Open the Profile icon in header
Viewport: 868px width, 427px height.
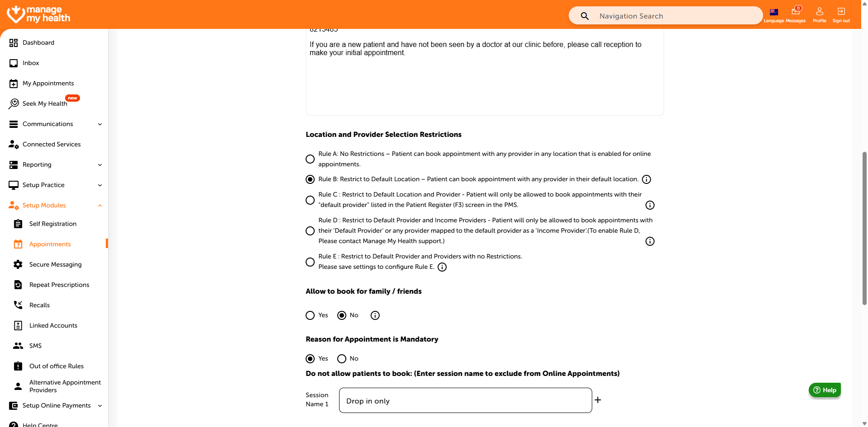coord(819,12)
